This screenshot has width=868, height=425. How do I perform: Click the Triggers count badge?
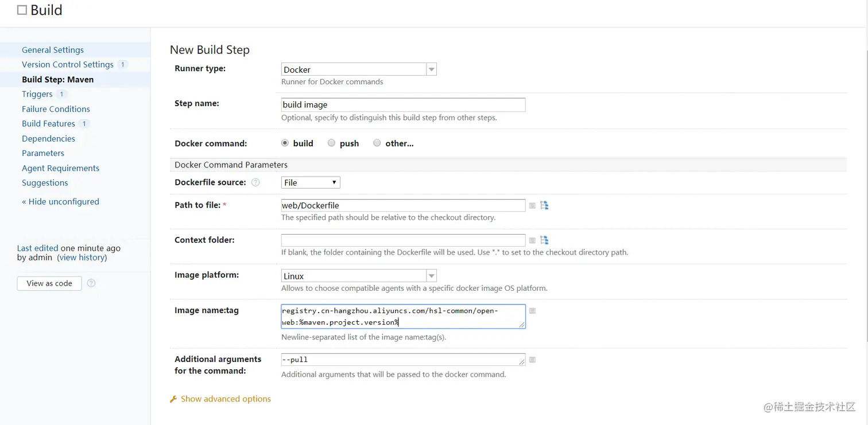(61, 94)
